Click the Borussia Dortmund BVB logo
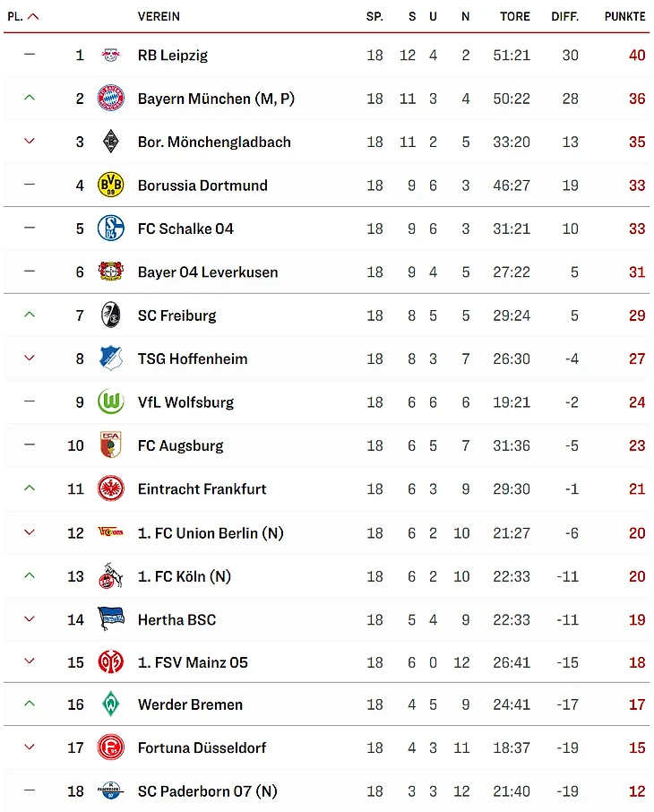The width and height of the screenshot is (654, 812). (x=110, y=186)
